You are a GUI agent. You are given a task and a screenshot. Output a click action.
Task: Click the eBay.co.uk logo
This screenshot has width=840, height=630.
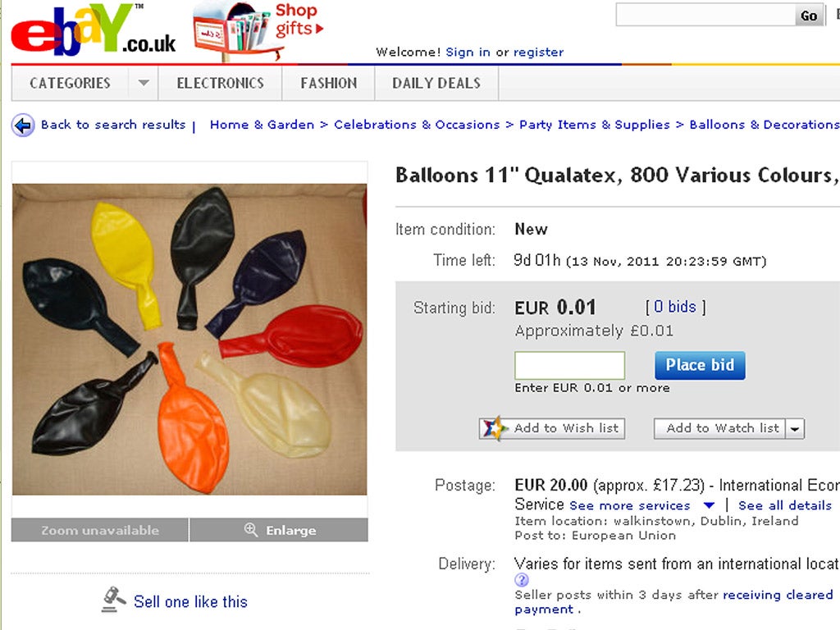[92, 33]
